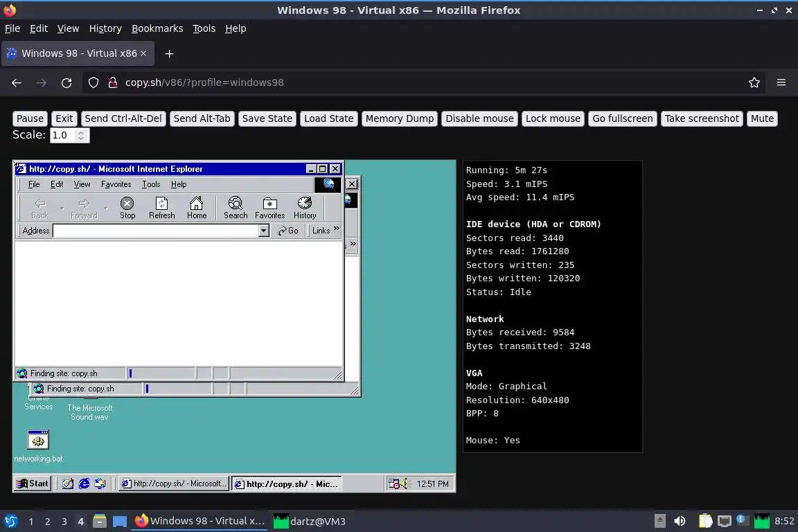The width and height of the screenshot is (798, 532).
Task: Open the Search pane in Internet Explorer
Action: (x=236, y=209)
